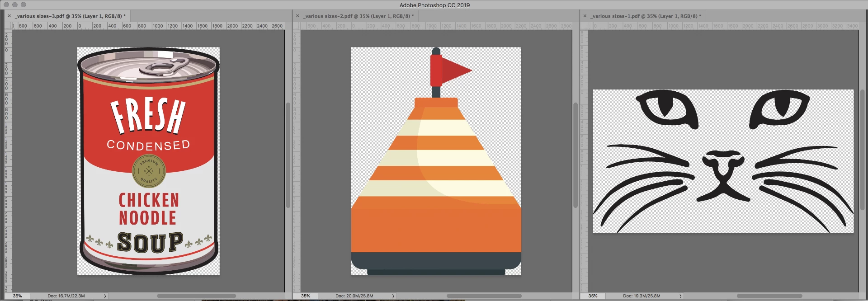Click the 35% zoom field under soup can

click(x=17, y=296)
